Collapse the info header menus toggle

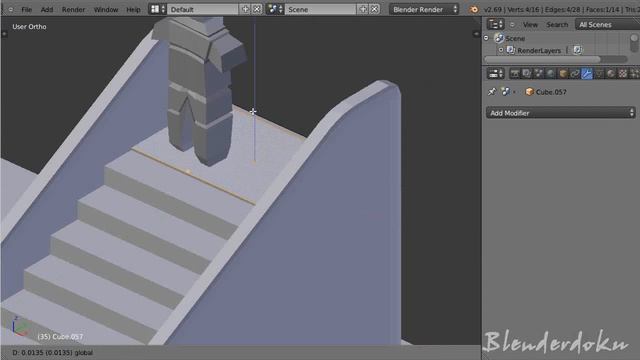[x=11, y=9]
